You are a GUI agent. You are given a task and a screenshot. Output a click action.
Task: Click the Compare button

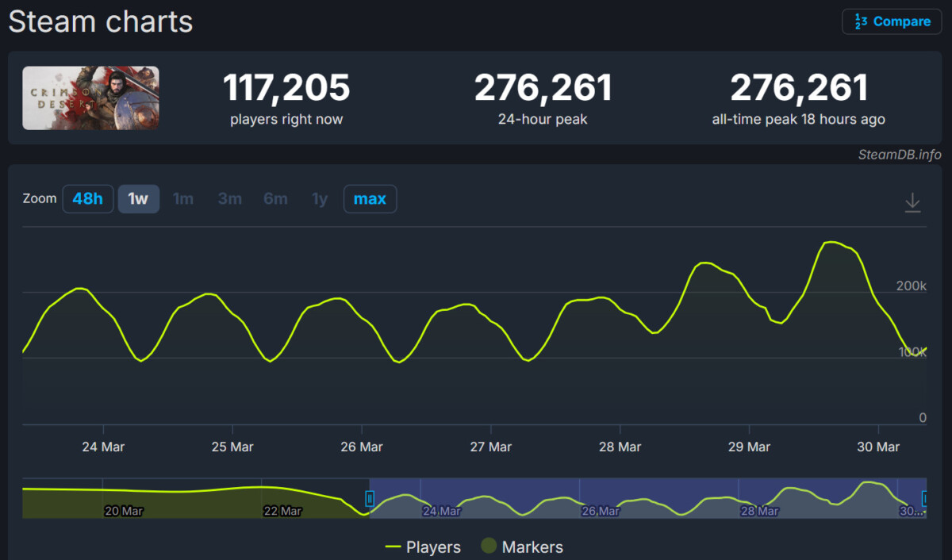click(892, 21)
